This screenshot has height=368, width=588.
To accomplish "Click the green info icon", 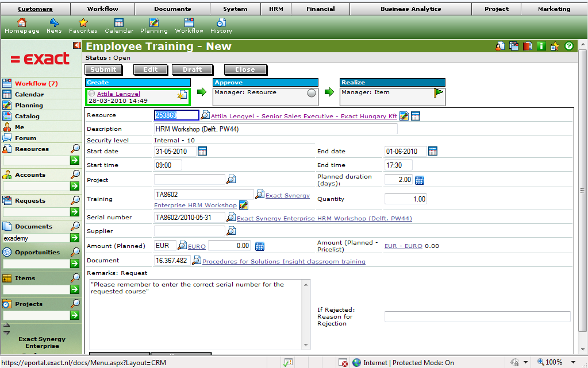I will click(x=541, y=46).
